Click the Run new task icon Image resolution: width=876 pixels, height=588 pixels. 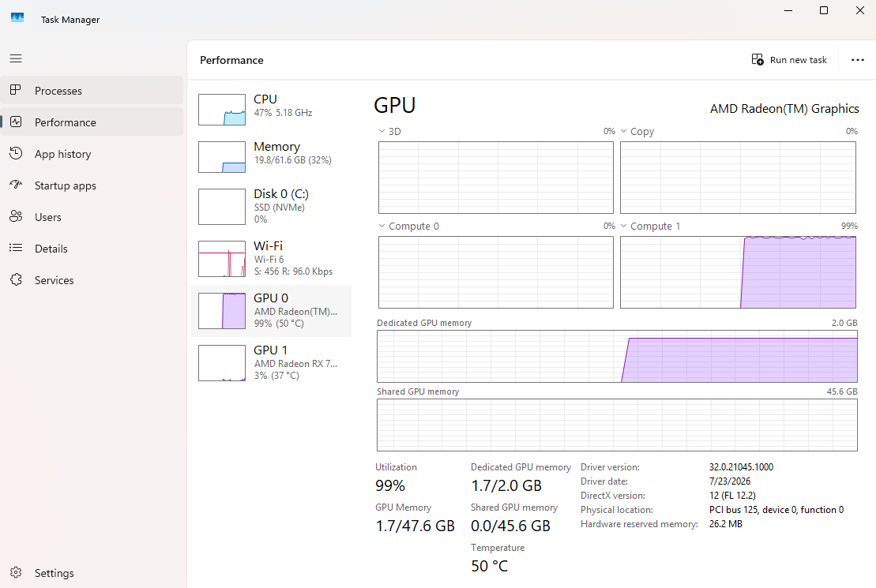click(x=758, y=60)
